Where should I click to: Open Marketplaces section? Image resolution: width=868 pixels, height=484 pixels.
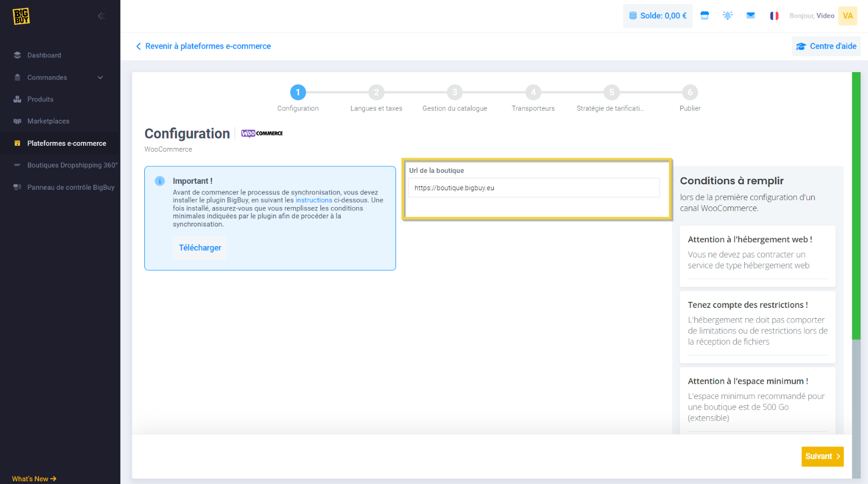48,121
